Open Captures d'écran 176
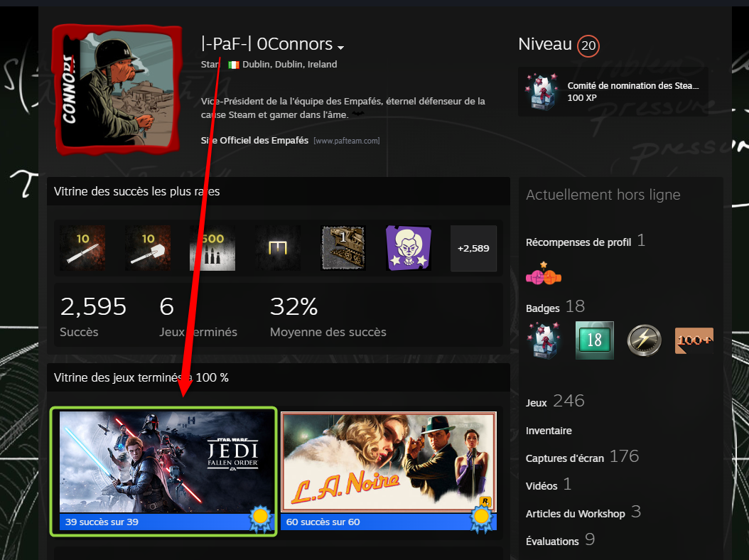The image size is (749, 560). click(x=582, y=457)
